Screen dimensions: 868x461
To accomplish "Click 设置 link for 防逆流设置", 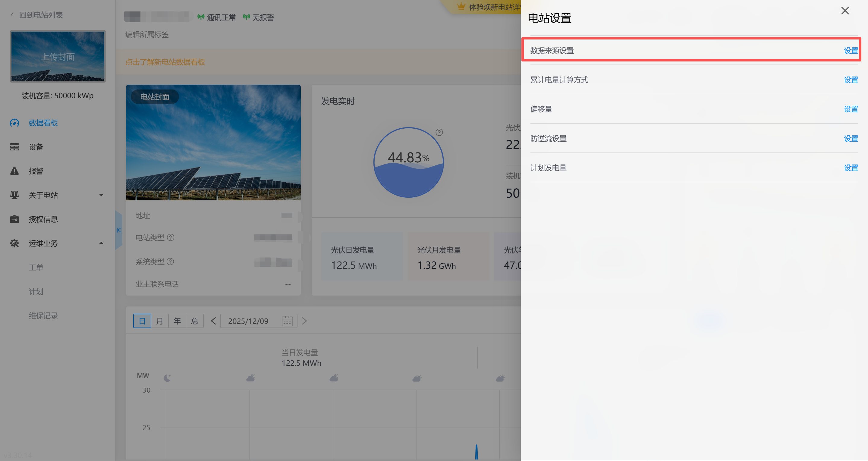I will click(x=851, y=139).
